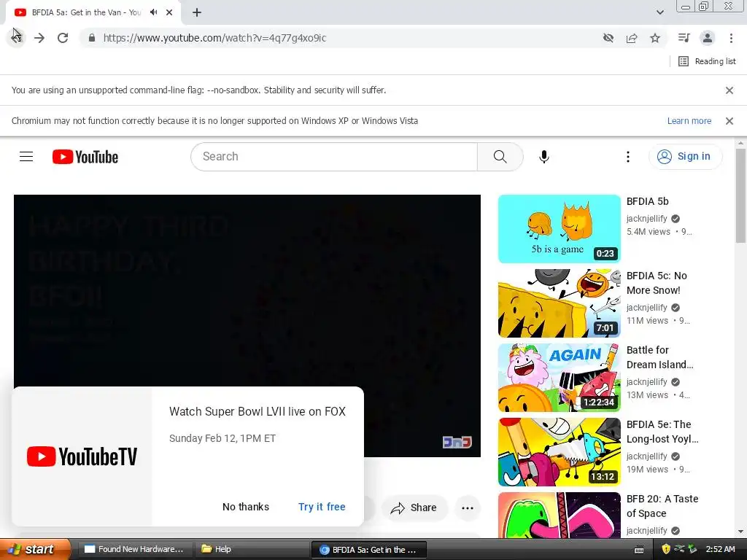Open the browser profile avatar

pyautogui.click(x=708, y=38)
